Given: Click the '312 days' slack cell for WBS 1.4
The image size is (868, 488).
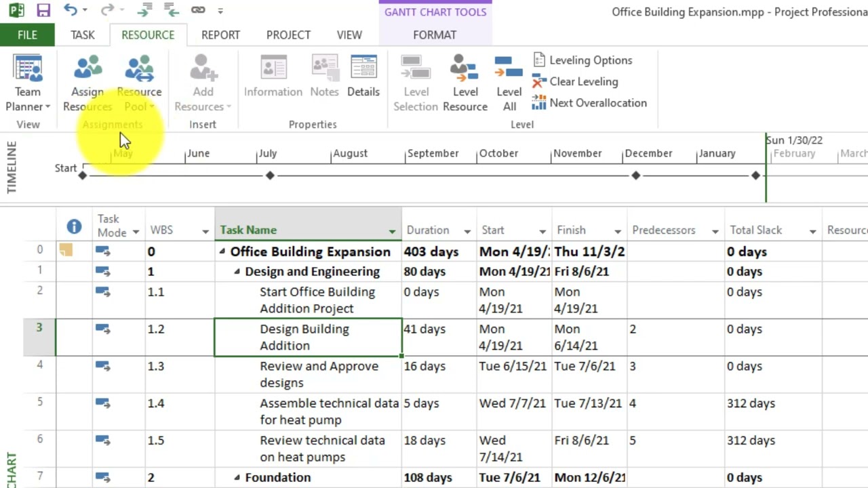Looking at the screenshot, I should tap(773, 411).
